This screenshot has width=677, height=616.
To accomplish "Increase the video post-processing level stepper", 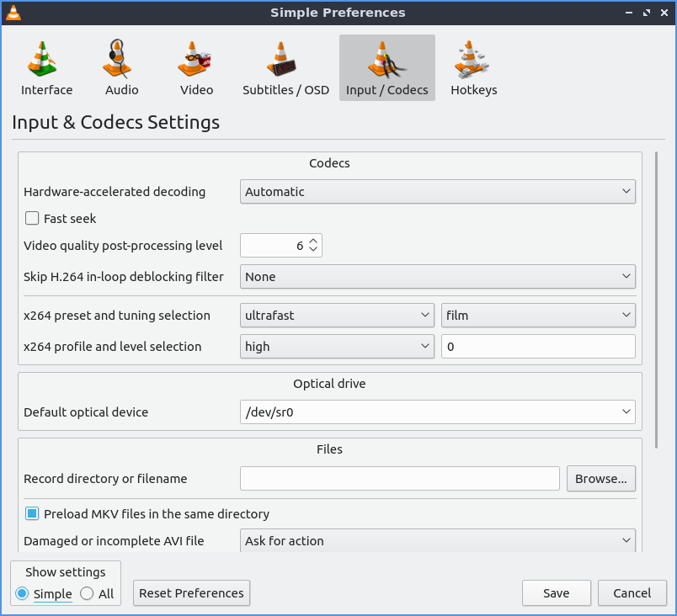I will tap(313, 242).
